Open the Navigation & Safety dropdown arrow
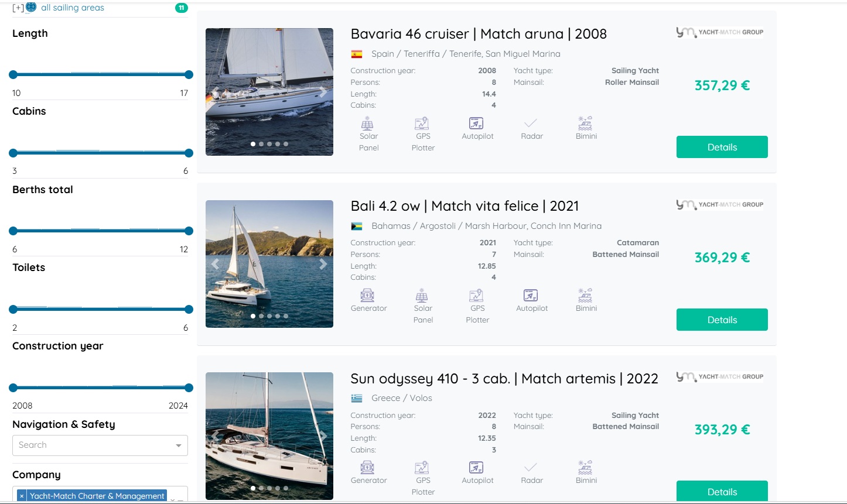Image resolution: width=847 pixels, height=504 pixels. coord(179,445)
